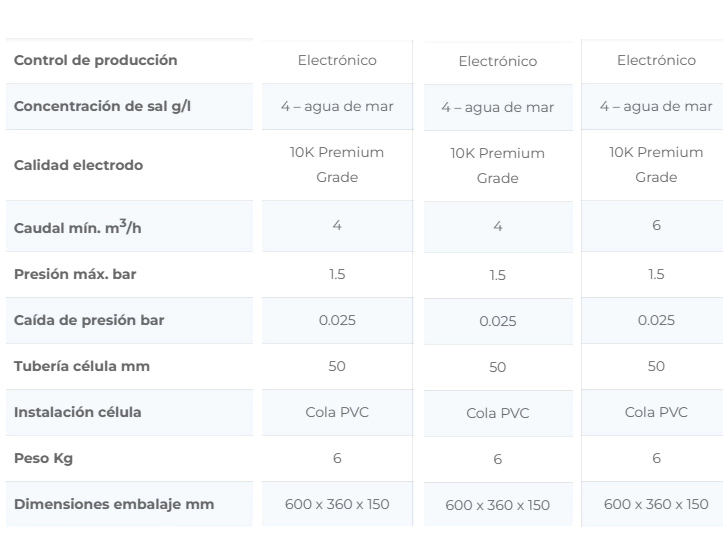
Task: Select 'Cola PVC' in the middle column
Action: coord(497,413)
